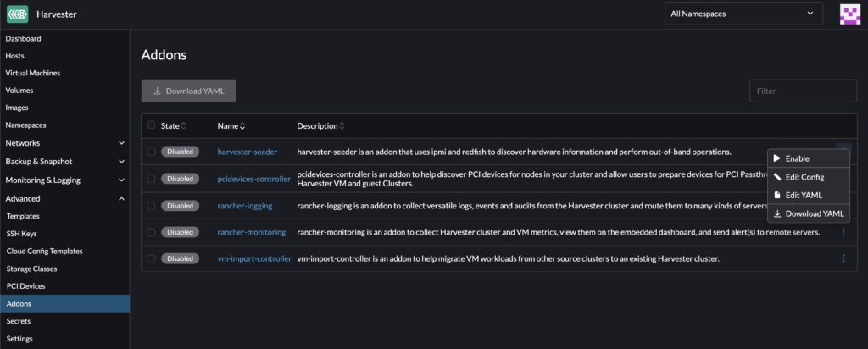Tick the harvester-seeder row checkbox

(x=151, y=152)
